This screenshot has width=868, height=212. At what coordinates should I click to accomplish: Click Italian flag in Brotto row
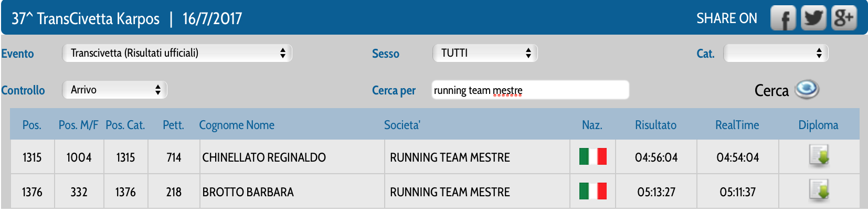pyautogui.click(x=592, y=192)
